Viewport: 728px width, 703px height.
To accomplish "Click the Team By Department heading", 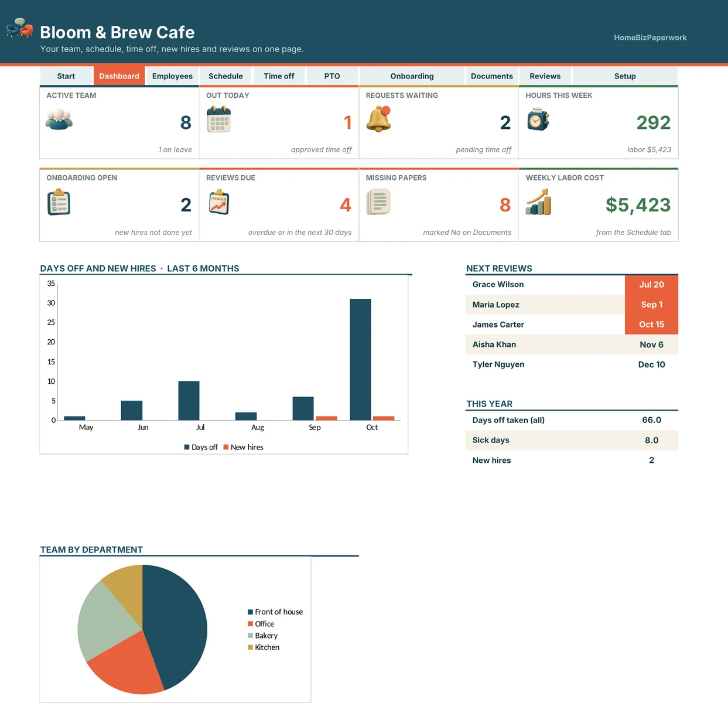I will (x=91, y=550).
